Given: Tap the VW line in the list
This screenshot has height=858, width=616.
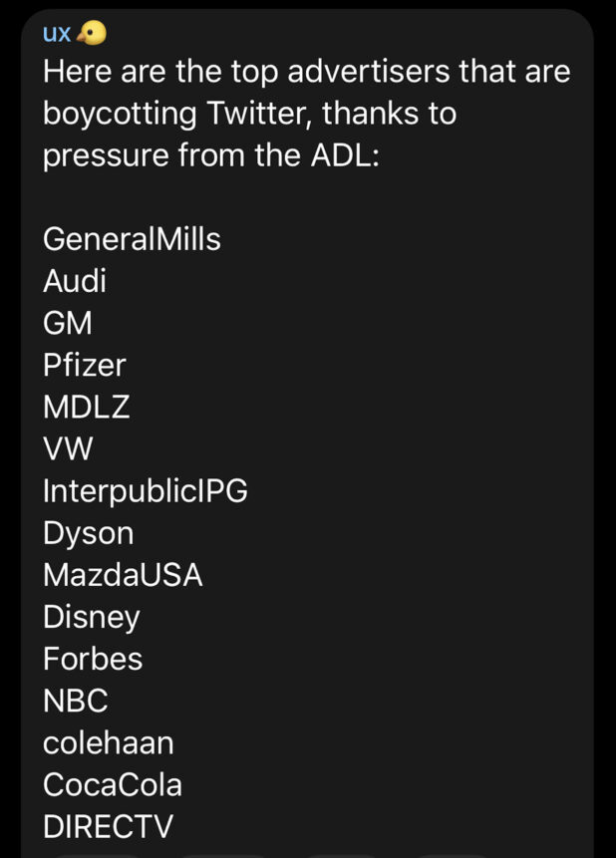Looking at the screenshot, I should click(x=68, y=449).
